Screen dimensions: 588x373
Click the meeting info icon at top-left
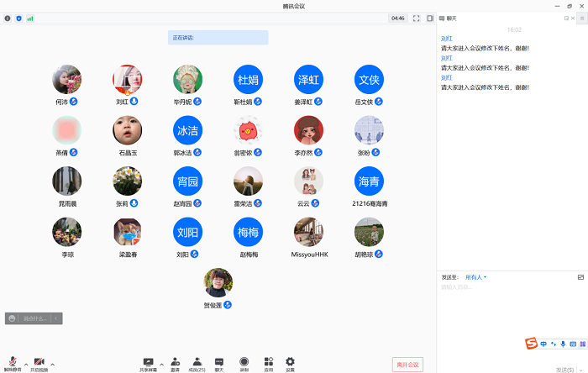pos(8,18)
